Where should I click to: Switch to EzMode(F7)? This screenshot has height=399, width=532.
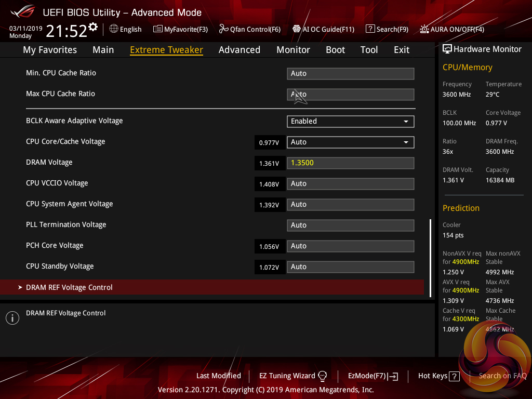click(x=373, y=376)
